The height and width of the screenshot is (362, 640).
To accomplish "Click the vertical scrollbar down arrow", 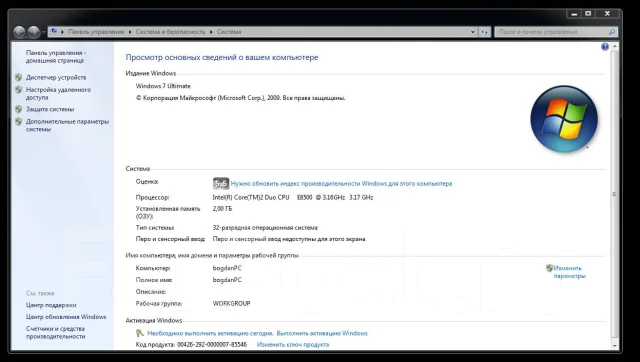I will pos(615,346).
